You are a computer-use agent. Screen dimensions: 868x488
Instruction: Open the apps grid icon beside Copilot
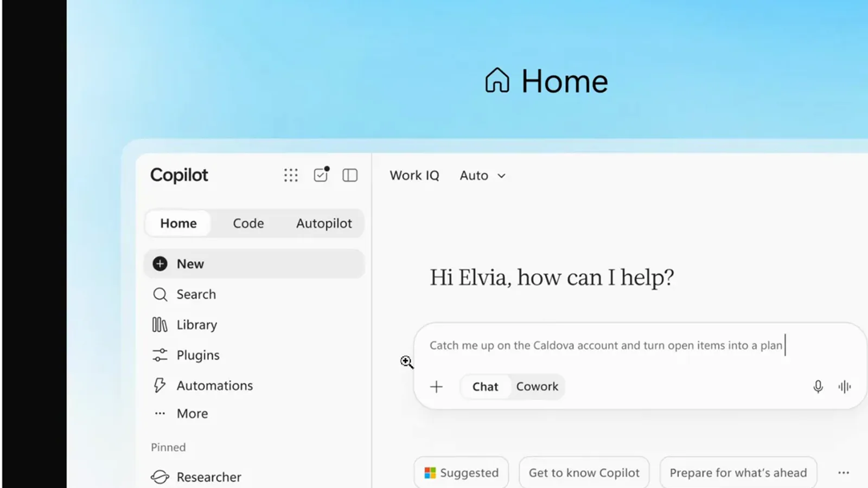(291, 175)
